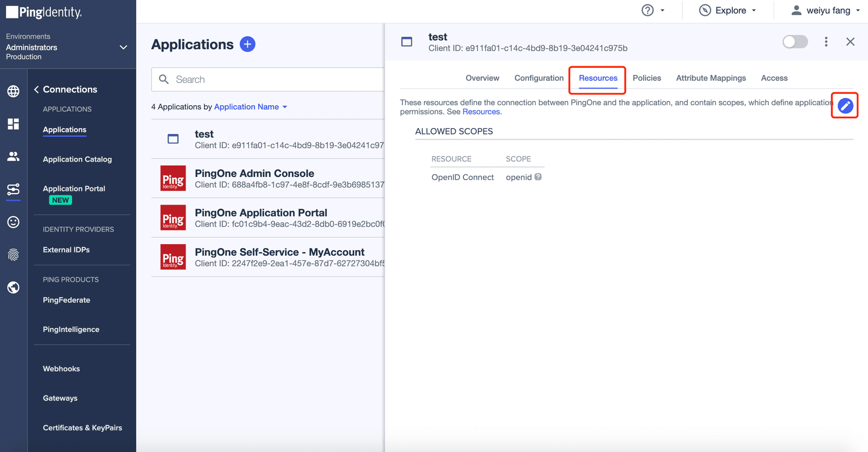This screenshot has width=868, height=452.
Task: Open the fingerprint security icon in sidebar
Action: click(x=14, y=254)
